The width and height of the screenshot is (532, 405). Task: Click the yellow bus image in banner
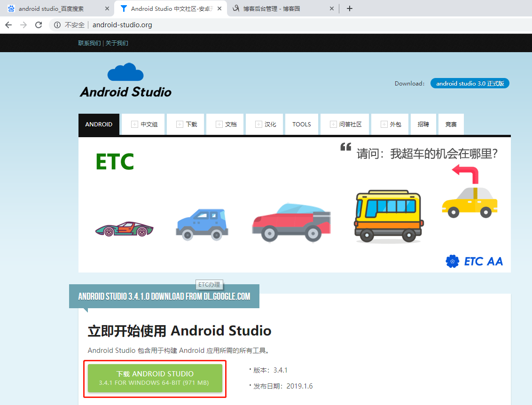click(x=389, y=216)
